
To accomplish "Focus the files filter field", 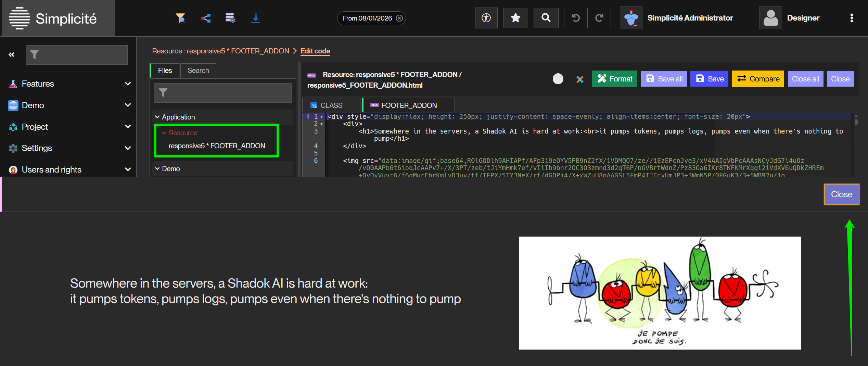I will coord(223,93).
